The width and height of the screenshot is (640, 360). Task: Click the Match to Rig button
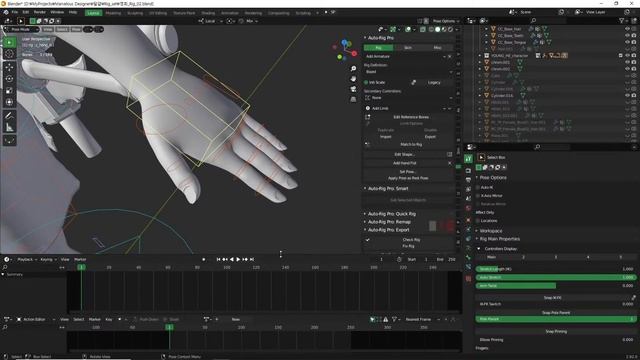point(411,144)
